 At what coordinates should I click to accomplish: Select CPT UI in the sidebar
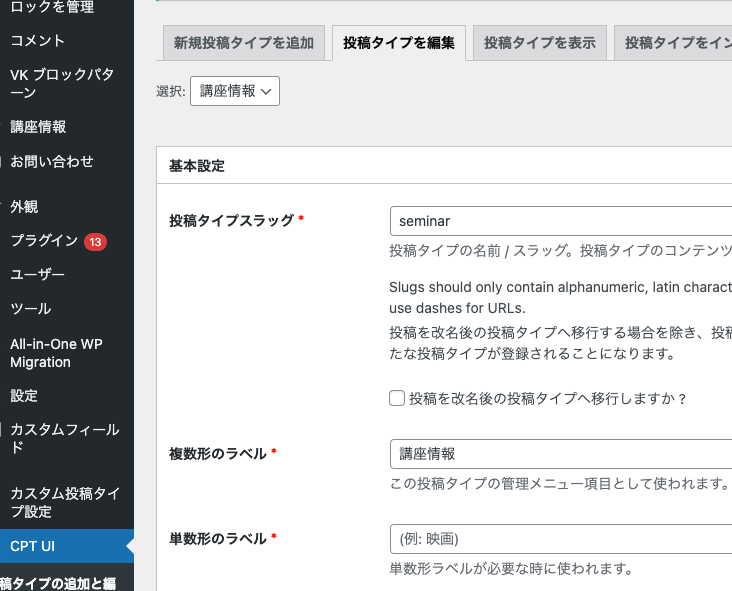pyautogui.click(x=67, y=546)
